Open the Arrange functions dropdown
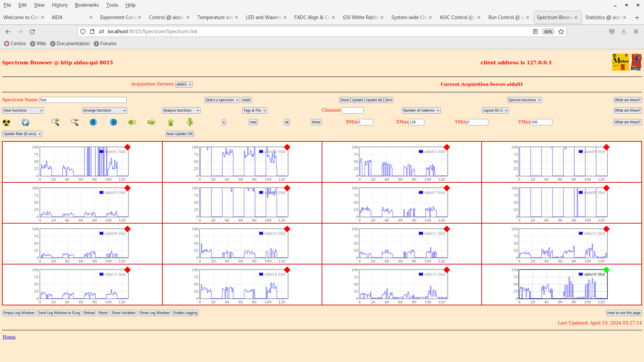Image resolution: width=644 pixels, height=362 pixels. point(105,110)
